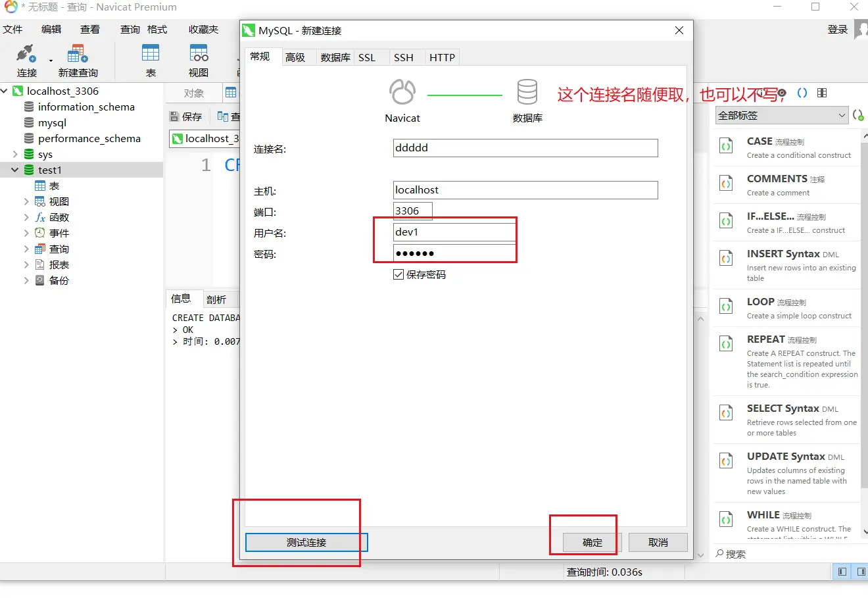
Task: Toggle the left pane layout icon in status bar
Action: pos(842,572)
